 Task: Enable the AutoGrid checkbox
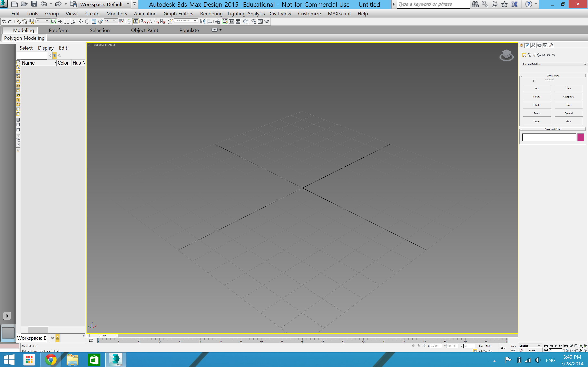click(534, 81)
